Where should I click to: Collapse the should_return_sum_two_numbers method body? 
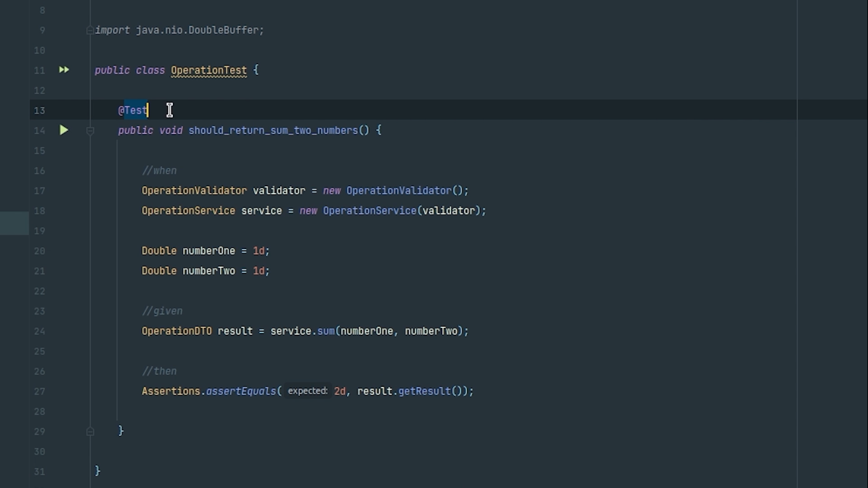(90, 130)
